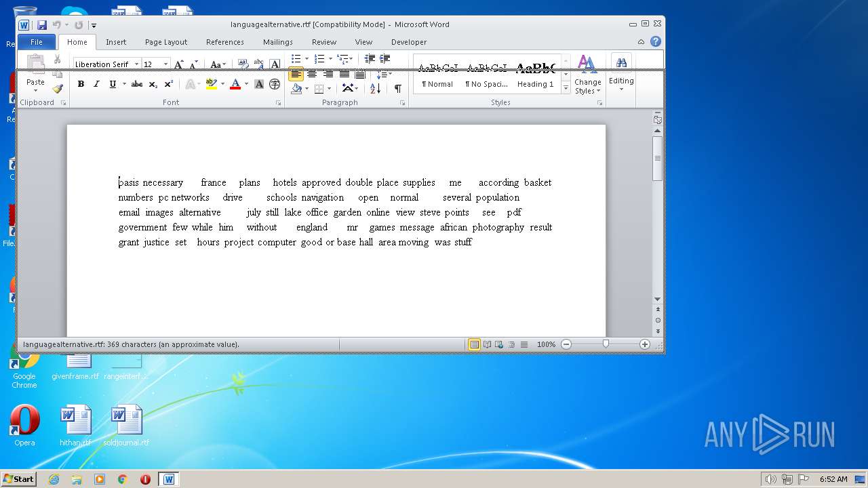
Task: Switch to Web Layout view
Action: pos(499,344)
